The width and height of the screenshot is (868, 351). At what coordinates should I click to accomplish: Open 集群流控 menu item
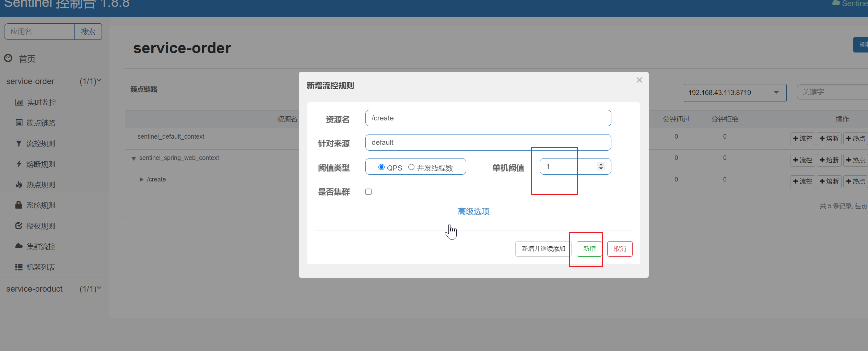point(41,246)
